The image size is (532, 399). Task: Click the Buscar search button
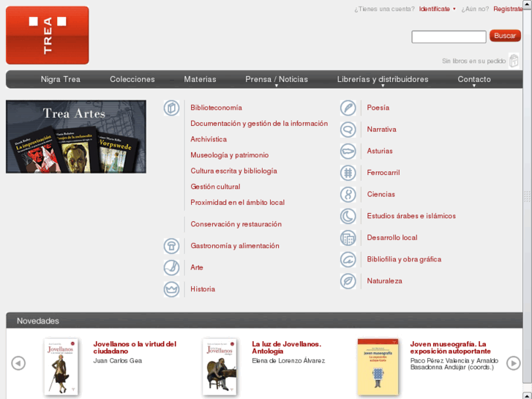point(505,36)
